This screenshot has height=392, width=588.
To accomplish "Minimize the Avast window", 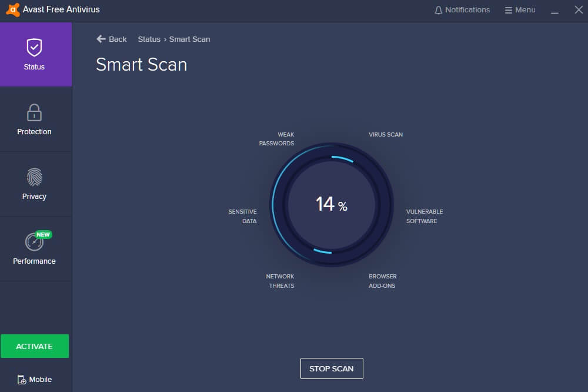I will (554, 11).
